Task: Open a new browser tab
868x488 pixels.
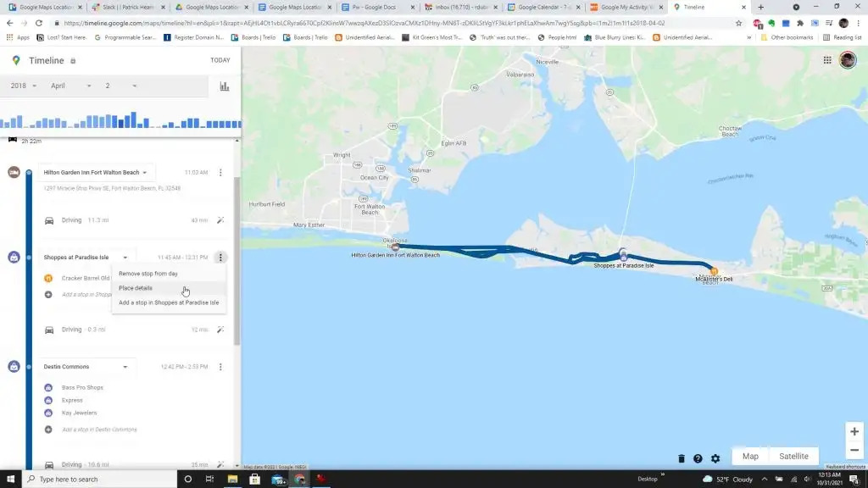Action: 760,7
